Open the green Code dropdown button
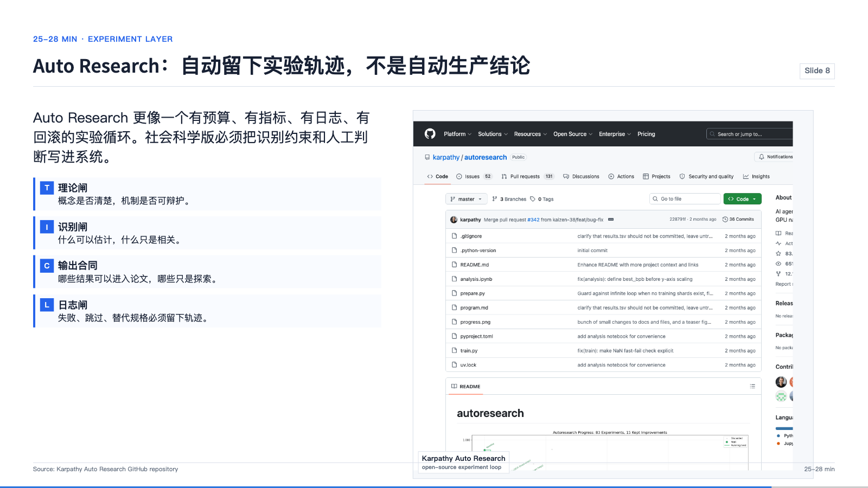This screenshot has width=868, height=488. coord(742,199)
